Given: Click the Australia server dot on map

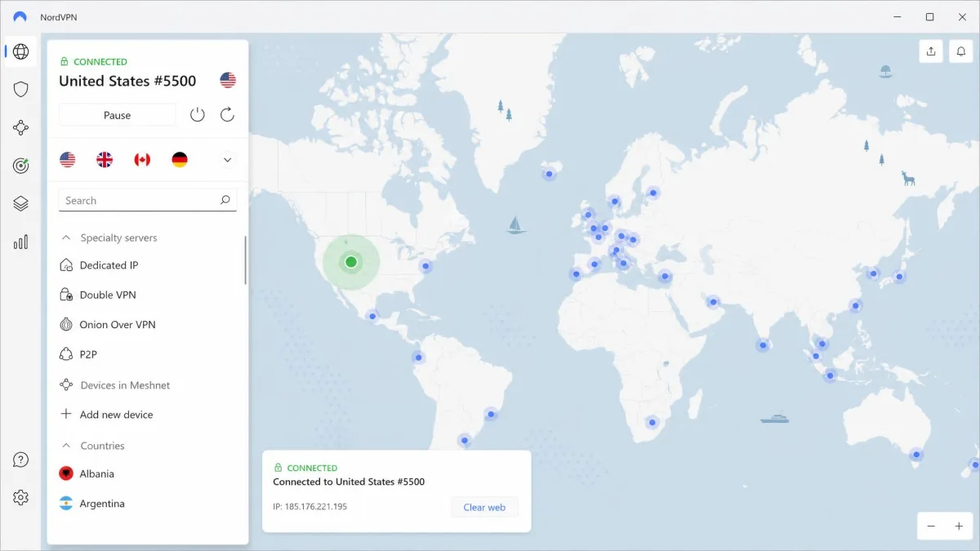Looking at the screenshot, I should (x=916, y=455).
